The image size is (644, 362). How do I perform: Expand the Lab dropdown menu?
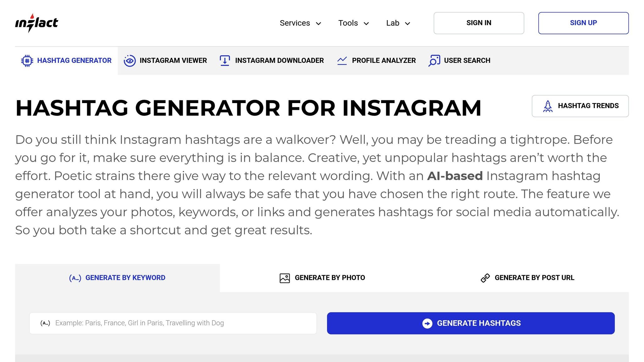[398, 23]
